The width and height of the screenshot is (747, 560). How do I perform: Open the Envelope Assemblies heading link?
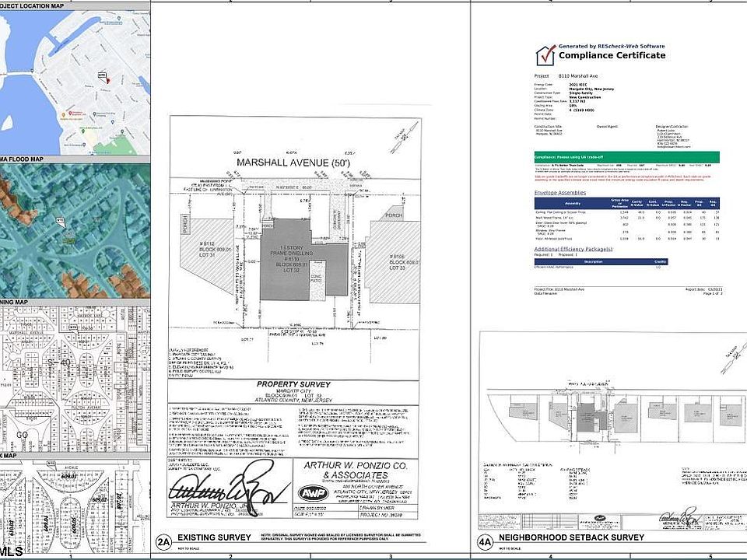coord(560,191)
